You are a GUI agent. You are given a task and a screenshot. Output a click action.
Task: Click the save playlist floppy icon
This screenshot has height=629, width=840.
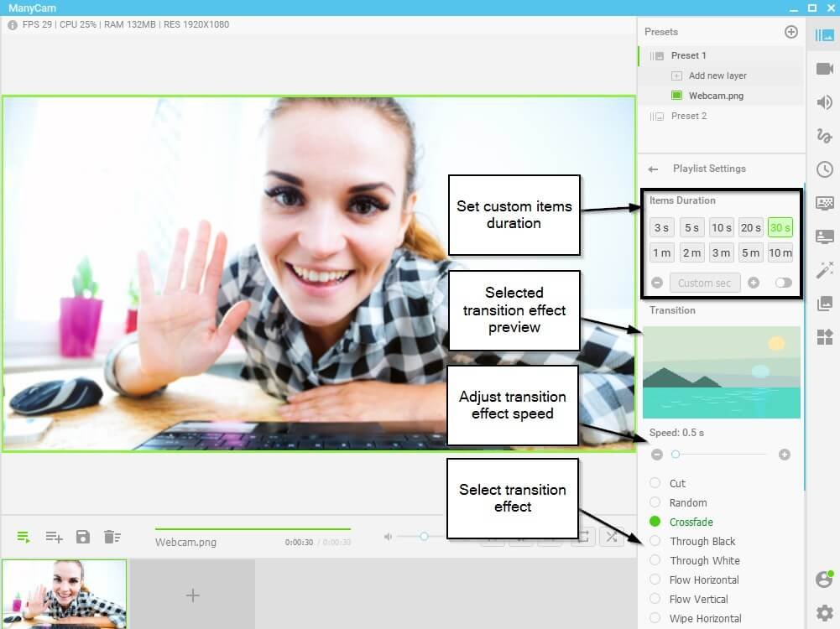(x=82, y=537)
